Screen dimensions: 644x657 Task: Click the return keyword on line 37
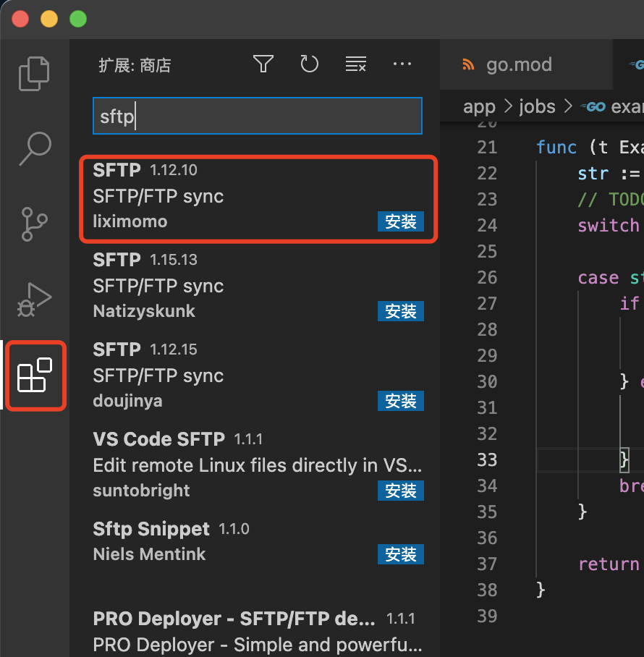coord(609,564)
